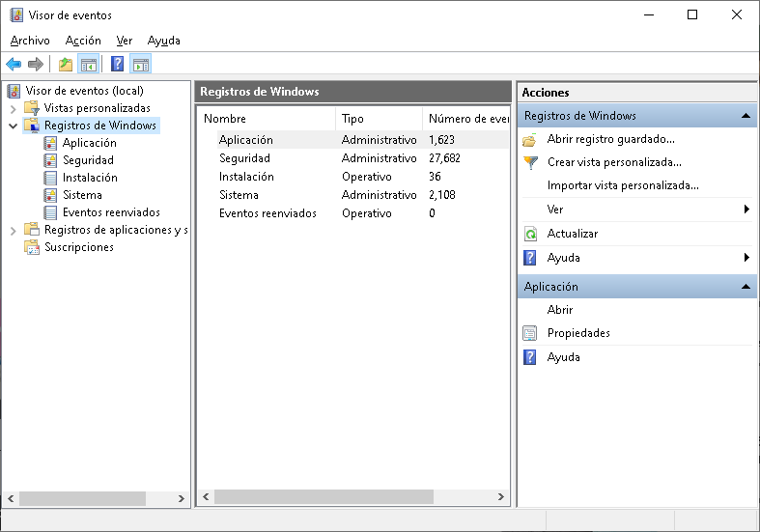
Task: Click Crear vista personalizada... action
Action: (614, 162)
